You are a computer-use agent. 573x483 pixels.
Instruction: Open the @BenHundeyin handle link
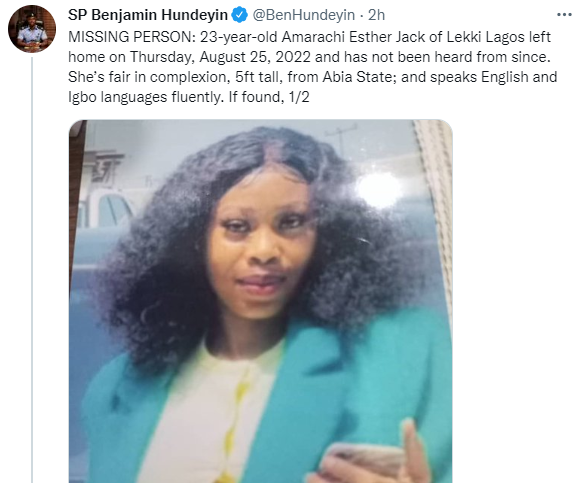(x=304, y=15)
